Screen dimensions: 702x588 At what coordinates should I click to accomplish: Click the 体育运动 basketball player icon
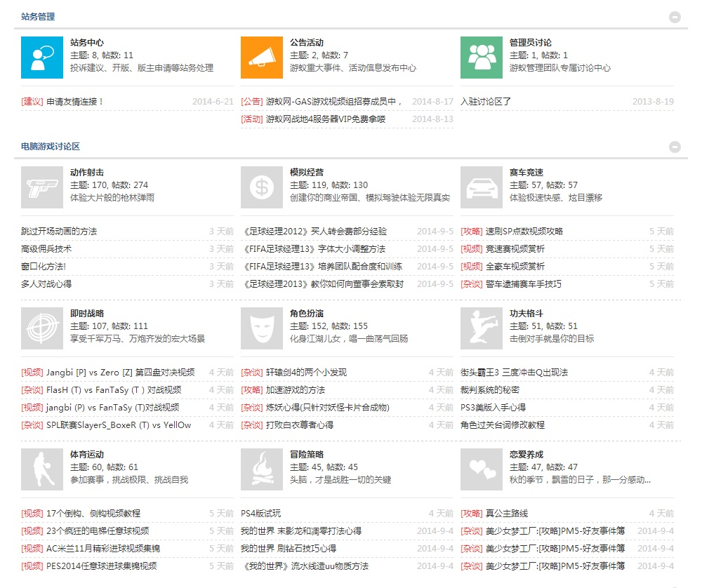click(x=42, y=469)
